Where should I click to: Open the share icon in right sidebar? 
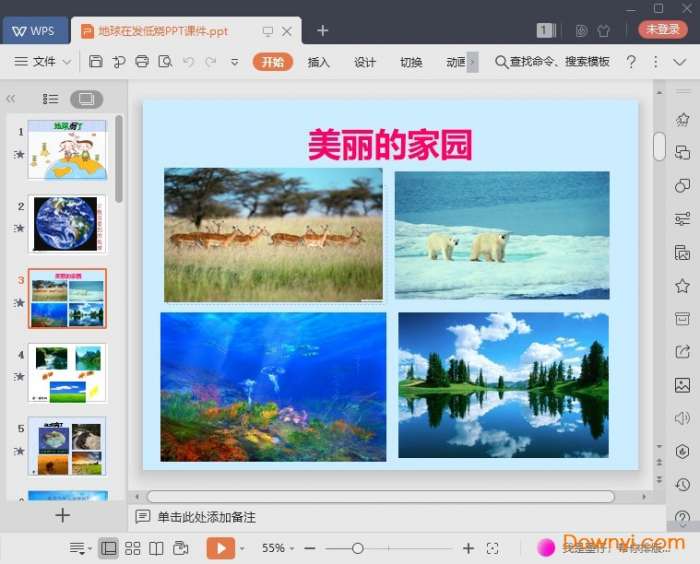coord(682,352)
